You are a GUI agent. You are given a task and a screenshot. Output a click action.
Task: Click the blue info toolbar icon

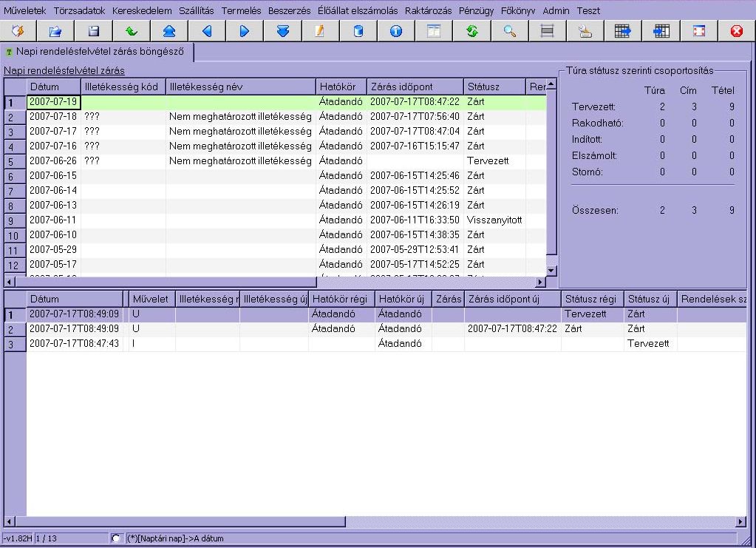coord(396,31)
